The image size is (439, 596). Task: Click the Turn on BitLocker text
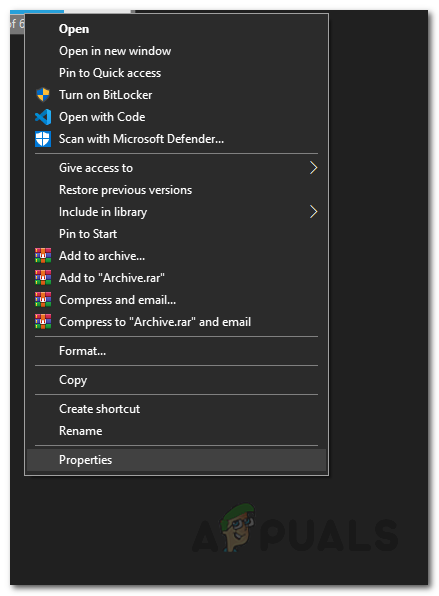click(106, 95)
